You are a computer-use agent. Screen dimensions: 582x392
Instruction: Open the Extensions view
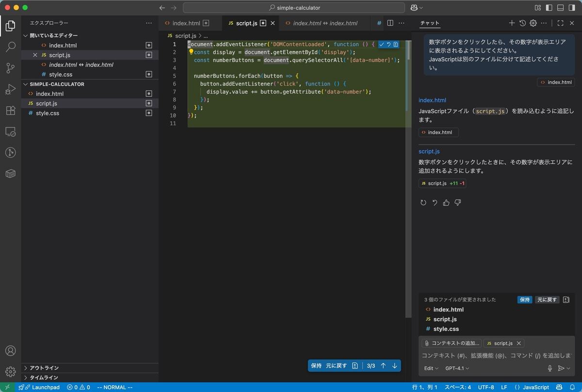[x=10, y=110]
